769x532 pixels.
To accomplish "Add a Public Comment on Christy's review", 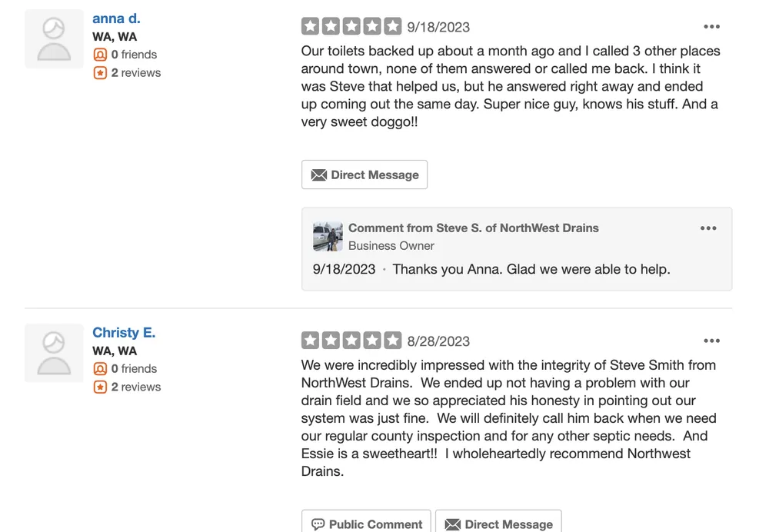I will coord(367,524).
